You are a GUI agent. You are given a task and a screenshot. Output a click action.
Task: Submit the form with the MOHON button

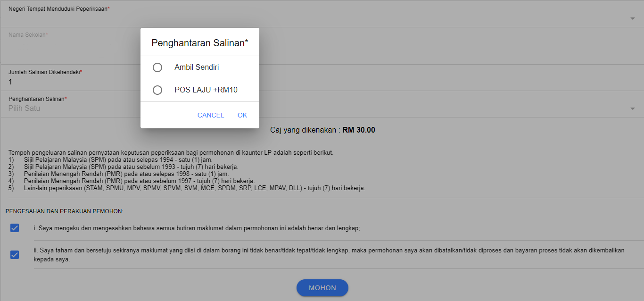(x=322, y=288)
